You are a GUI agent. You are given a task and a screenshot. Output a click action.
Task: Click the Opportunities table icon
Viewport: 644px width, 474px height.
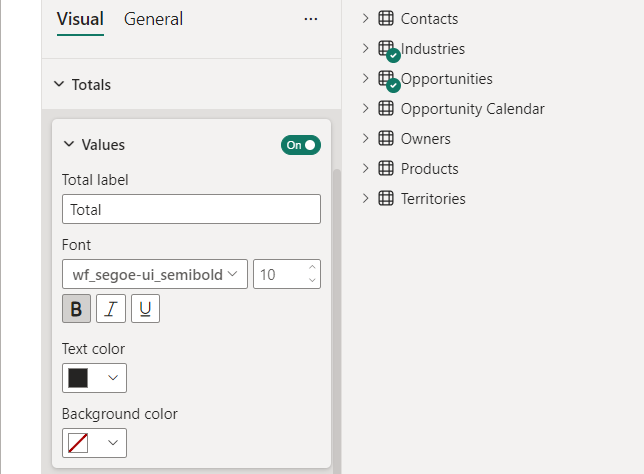(x=386, y=78)
